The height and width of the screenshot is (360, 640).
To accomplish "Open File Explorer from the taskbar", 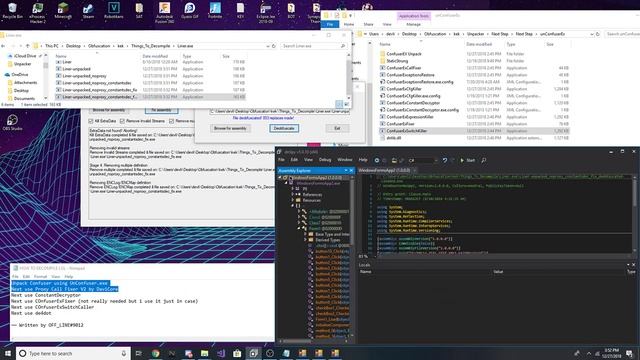I will pyautogui.click(x=204, y=353).
